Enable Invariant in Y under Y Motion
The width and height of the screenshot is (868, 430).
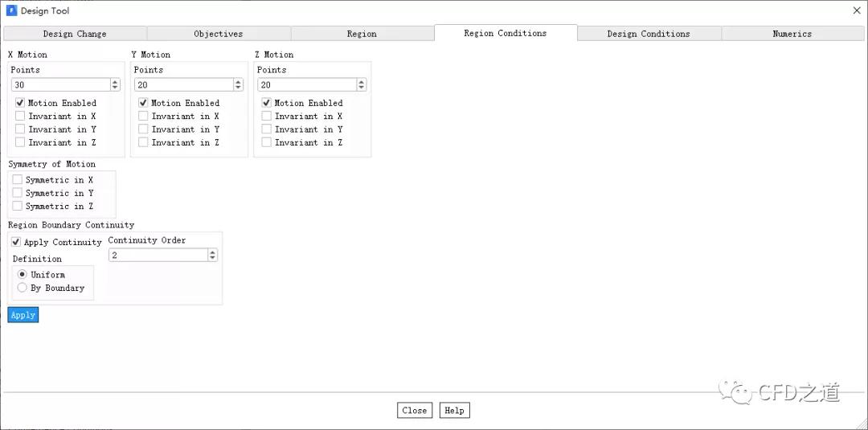(x=143, y=129)
